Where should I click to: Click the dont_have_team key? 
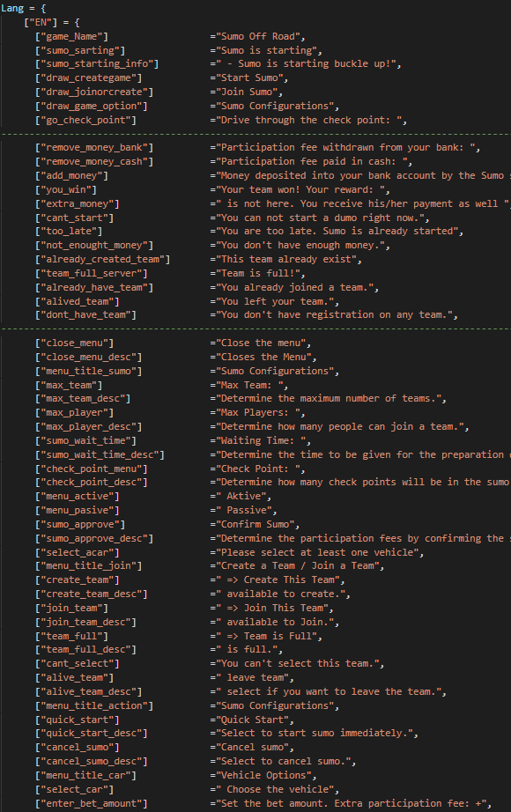click(x=85, y=314)
